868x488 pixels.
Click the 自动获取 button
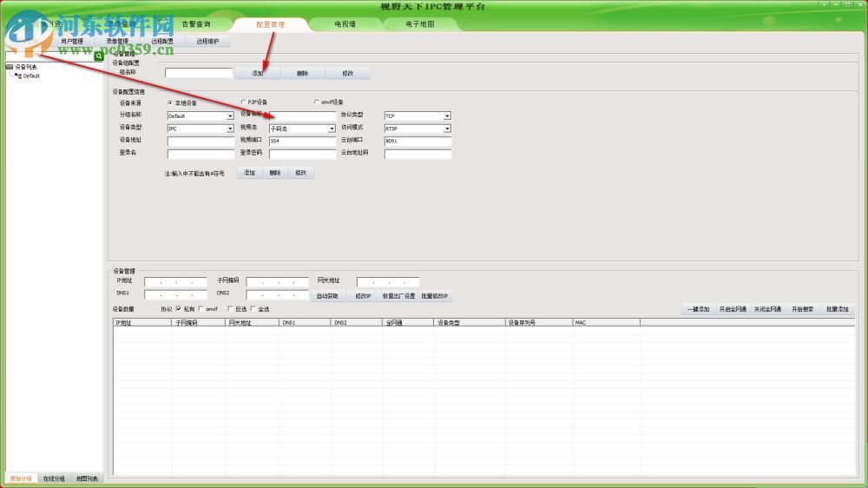[x=327, y=296]
